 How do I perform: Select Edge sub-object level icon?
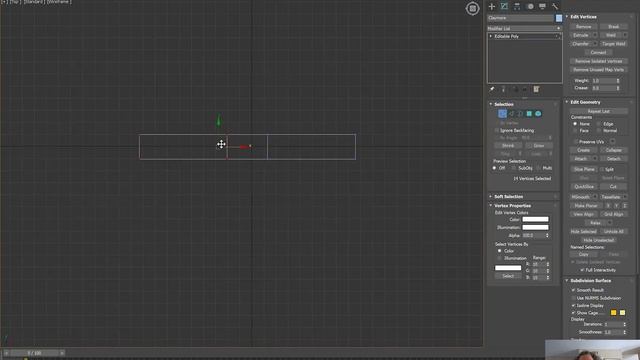coord(511,114)
